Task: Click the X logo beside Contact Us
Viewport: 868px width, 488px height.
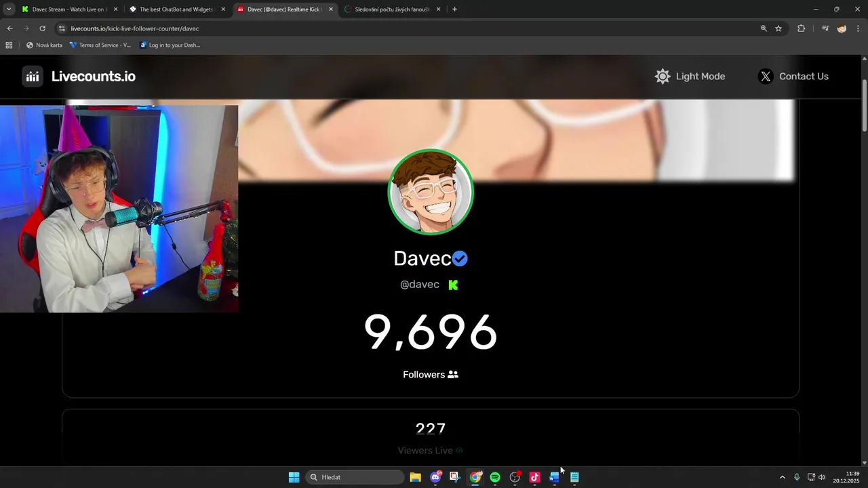Action: pyautogui.click(x=766, y=77)
